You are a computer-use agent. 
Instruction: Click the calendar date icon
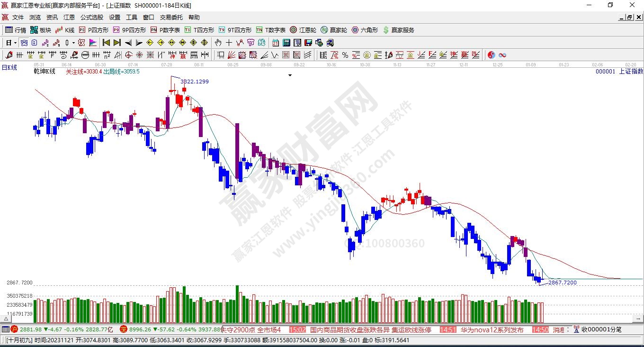pos(275,43)
